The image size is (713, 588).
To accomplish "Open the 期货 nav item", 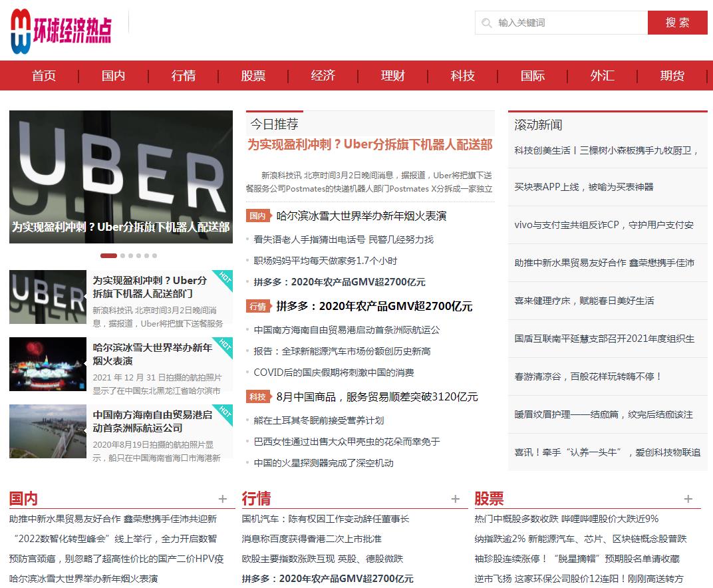I will tap(672, 75).
